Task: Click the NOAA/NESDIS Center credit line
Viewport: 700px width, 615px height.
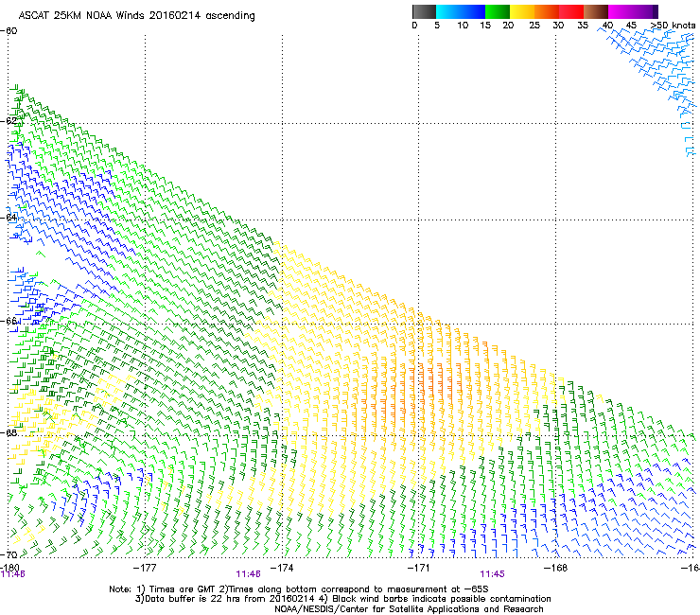Action: pyautogui.click(x=409, y=609)
